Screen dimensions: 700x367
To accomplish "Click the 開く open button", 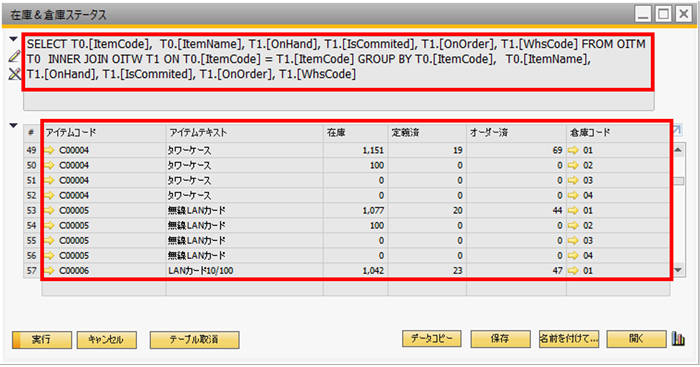I will (637, 339).
